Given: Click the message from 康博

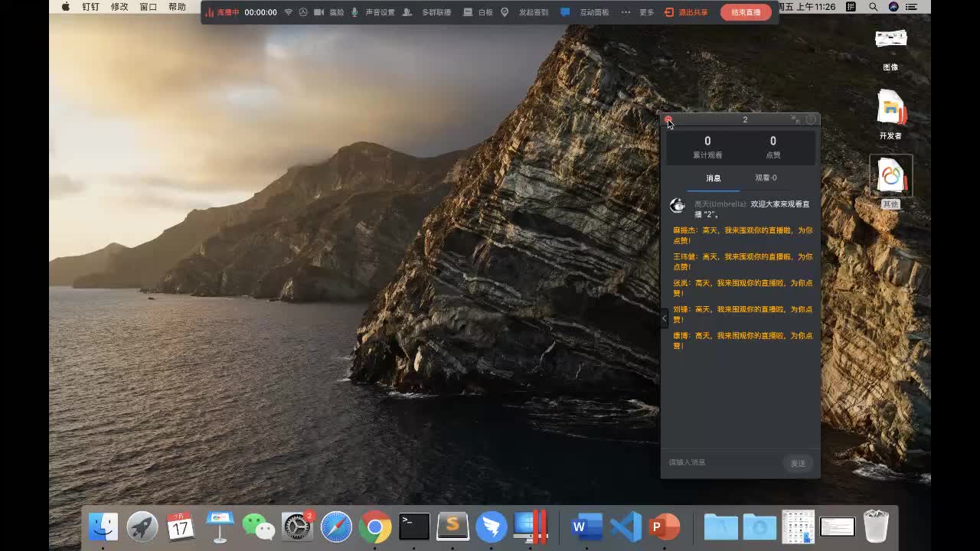Looking at the screenshot, I should pos(743,341).
